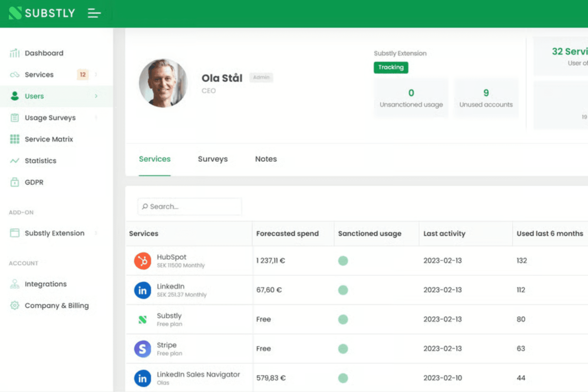Click the 132 usage count value
Screen dimensions: 588x392
click(522, 261)
